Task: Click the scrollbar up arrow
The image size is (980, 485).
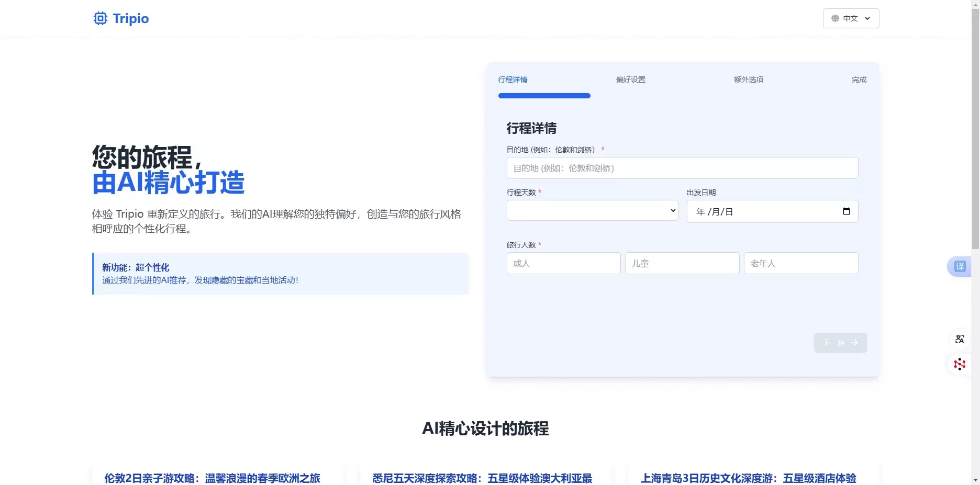Action: pyautogui.click(x=975, y=4)
